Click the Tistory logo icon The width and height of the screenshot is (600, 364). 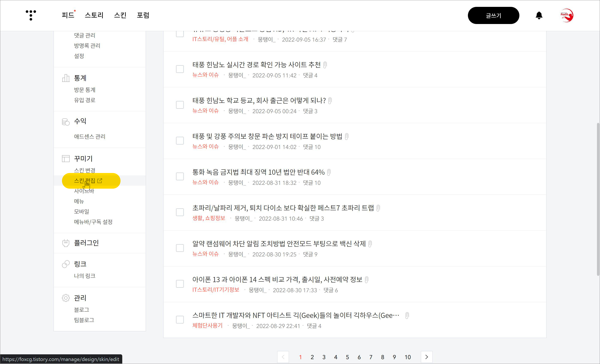coord(31,15)
